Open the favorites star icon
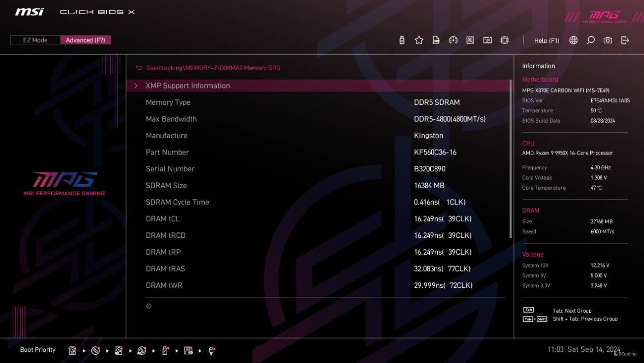 [419, 40]
